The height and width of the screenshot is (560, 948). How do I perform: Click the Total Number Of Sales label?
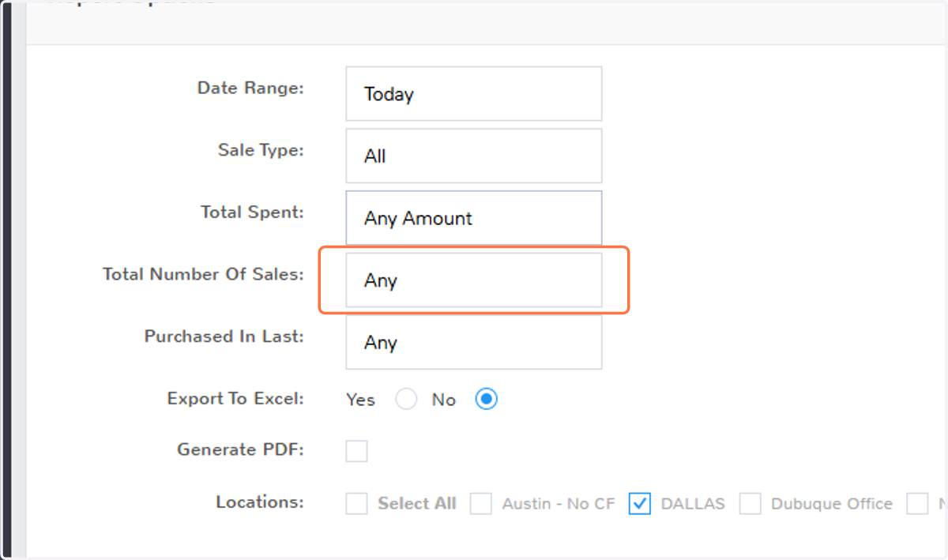pos(203,274)
